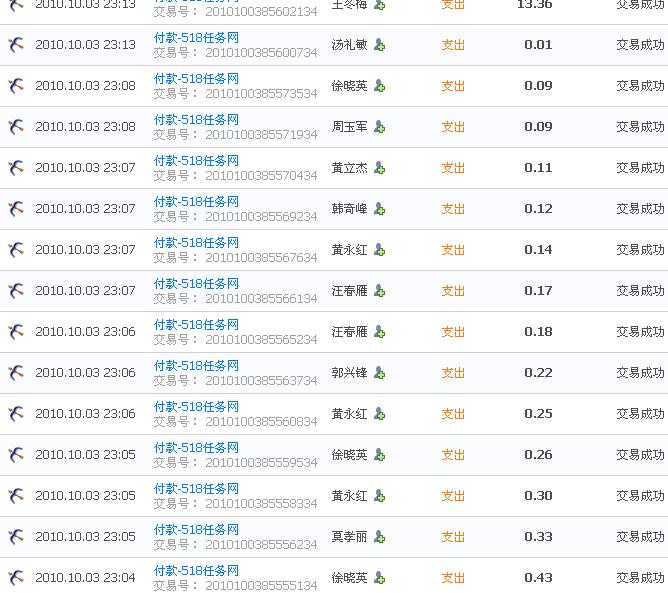Click 交易成功 status in the 0.30 row
The image size is (668, 593).
[x=640, y=496]
